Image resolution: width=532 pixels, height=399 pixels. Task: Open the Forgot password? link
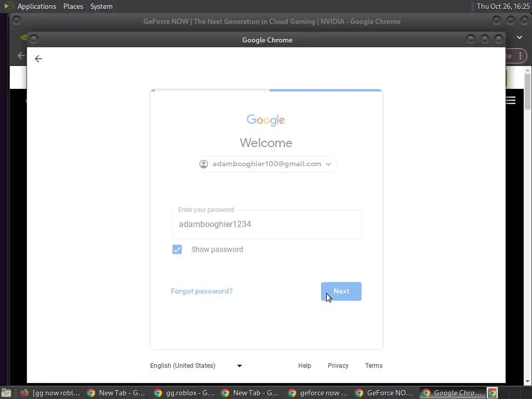pyautogui.click(x=202, y=291)
